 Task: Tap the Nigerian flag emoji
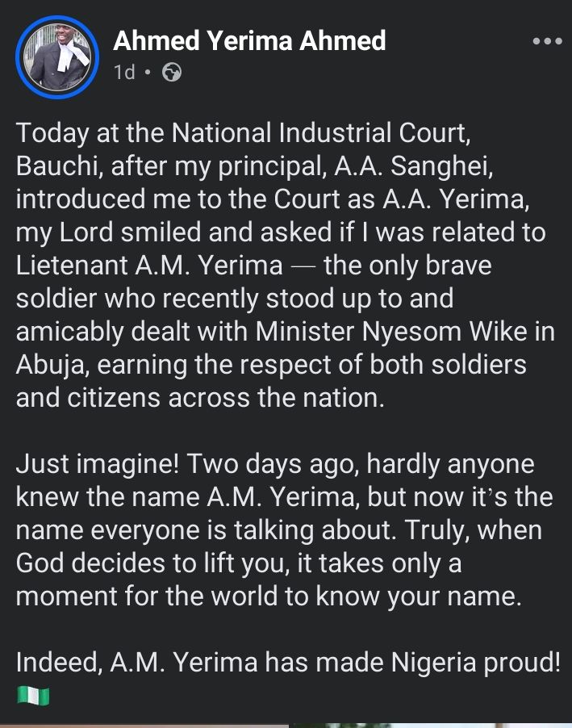pyautogui.click(x=32, y=696)
